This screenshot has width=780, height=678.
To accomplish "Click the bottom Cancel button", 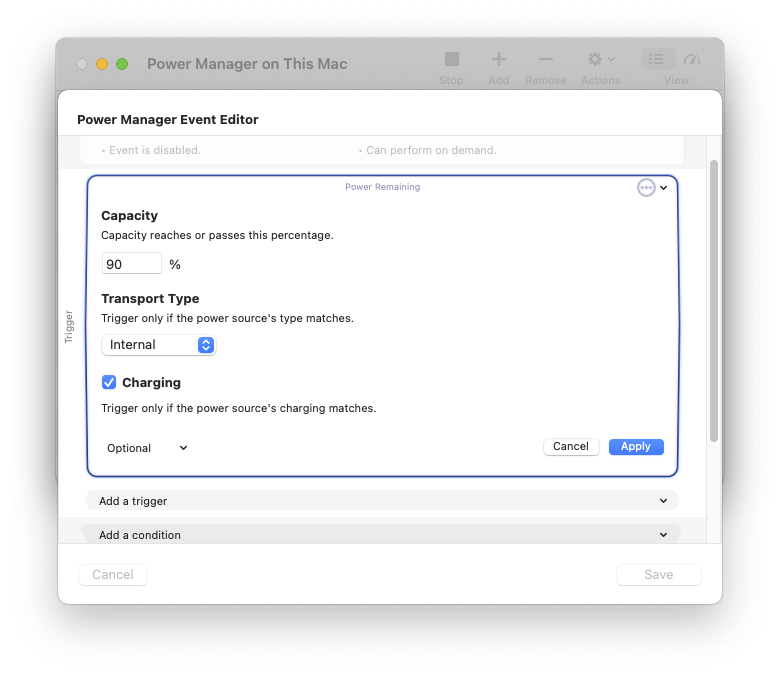I will pos(113,575).
